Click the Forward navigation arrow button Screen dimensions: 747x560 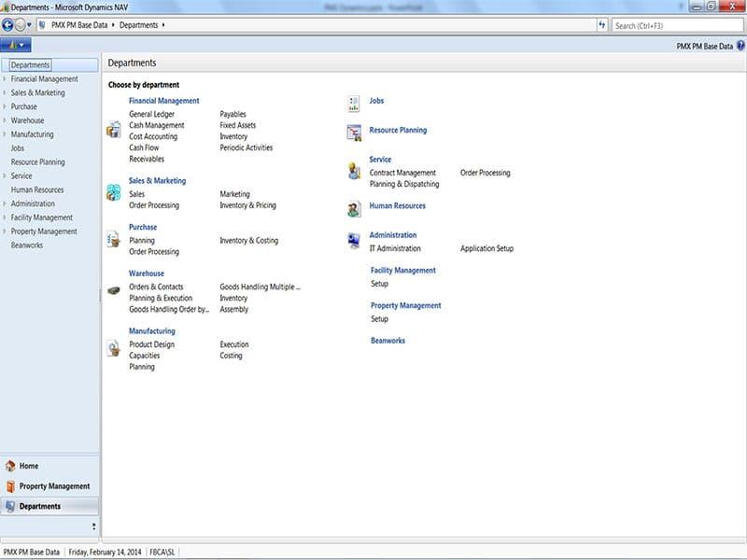20,25
